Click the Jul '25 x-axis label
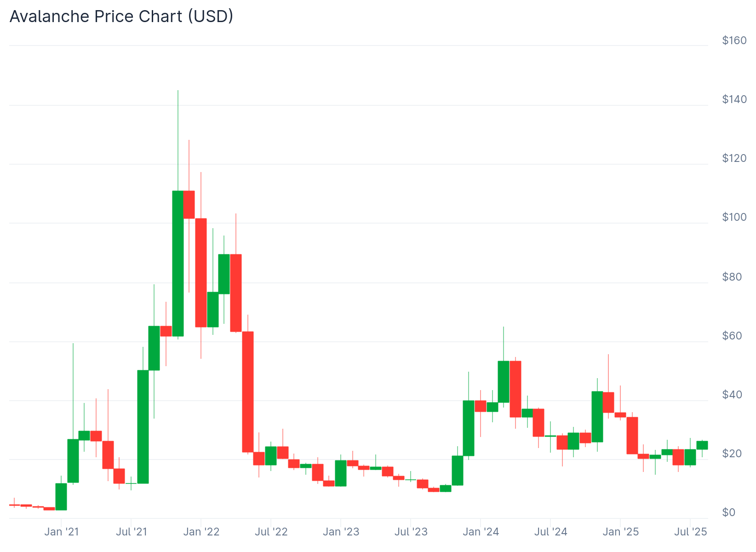Screen dimensions: 756x552 (690, 532)
